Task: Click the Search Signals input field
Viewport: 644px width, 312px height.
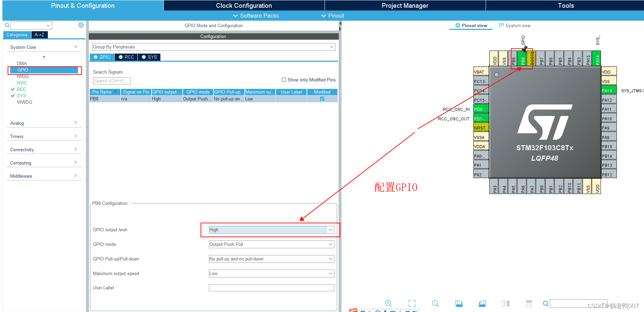Action: 112,81
